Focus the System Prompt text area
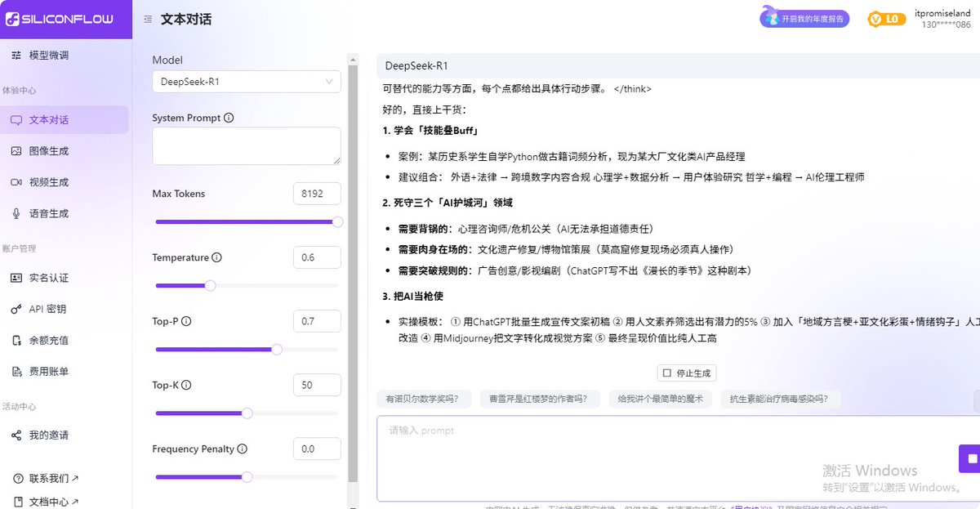Viewport: 980px width, 509px height. [x=247, y=146]
